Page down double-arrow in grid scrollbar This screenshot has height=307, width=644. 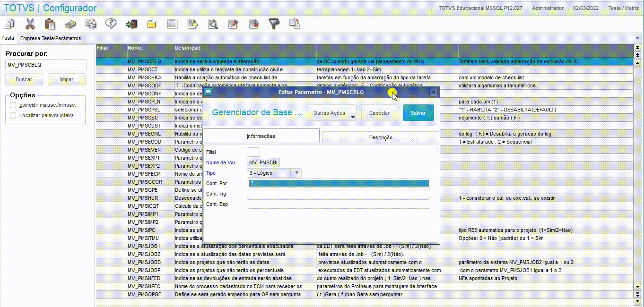[x=638, y=294]
